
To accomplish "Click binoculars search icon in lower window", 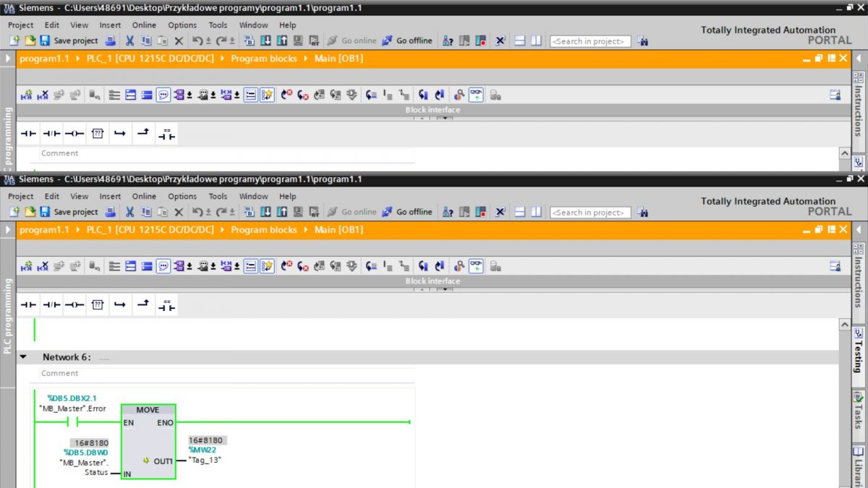I will click(643, 213).
